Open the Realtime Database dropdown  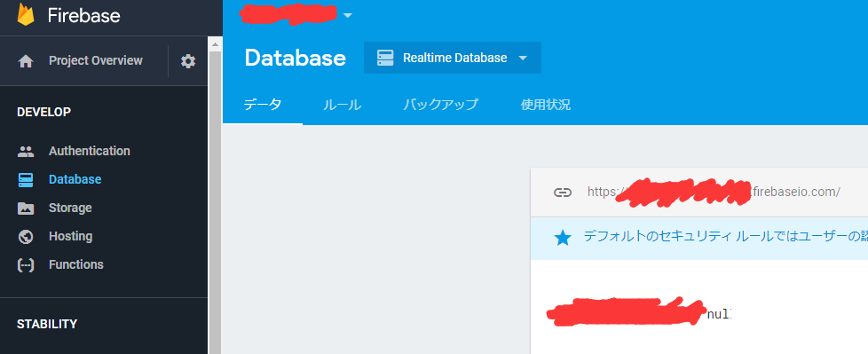coord(453,58)
